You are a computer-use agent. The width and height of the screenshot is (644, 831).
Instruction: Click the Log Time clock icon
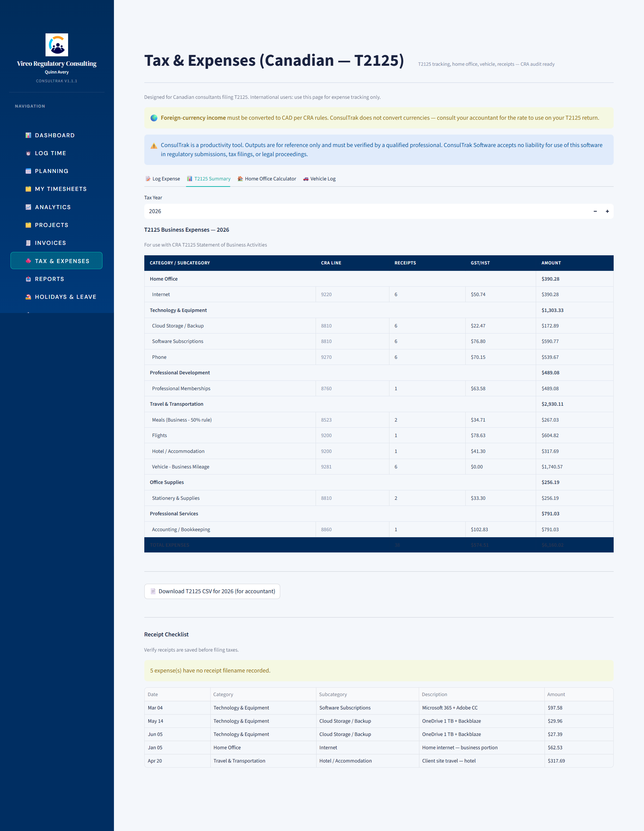tap(28, 153)
